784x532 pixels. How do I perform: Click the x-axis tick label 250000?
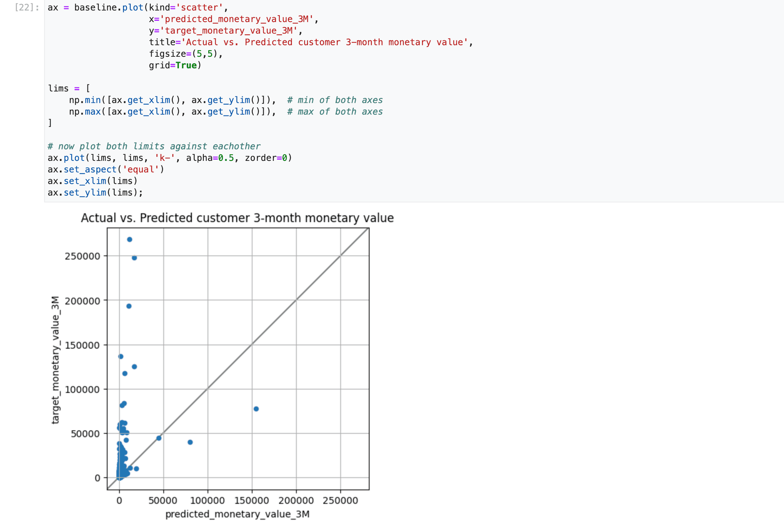click(x=340, y=501)
